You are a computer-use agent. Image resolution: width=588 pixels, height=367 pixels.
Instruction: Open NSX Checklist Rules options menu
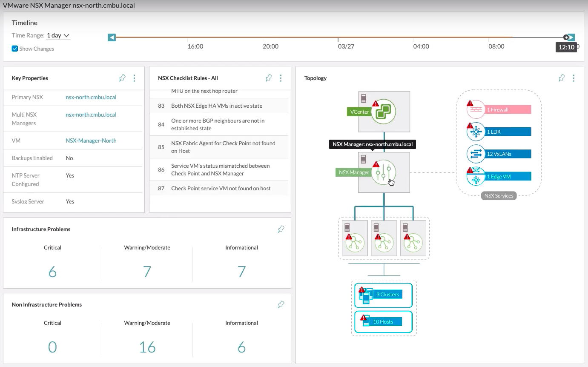pyautogui.click(x=281, y=78)
